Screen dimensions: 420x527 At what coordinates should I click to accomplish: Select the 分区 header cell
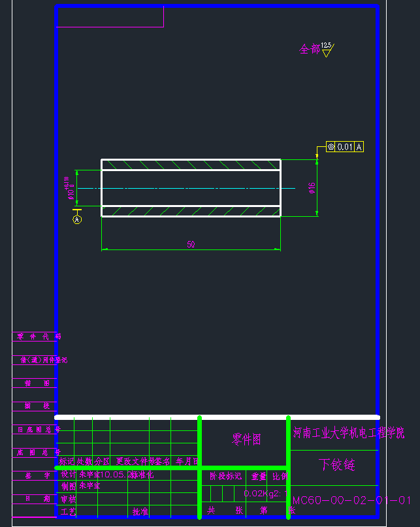(x=102, y=462)
